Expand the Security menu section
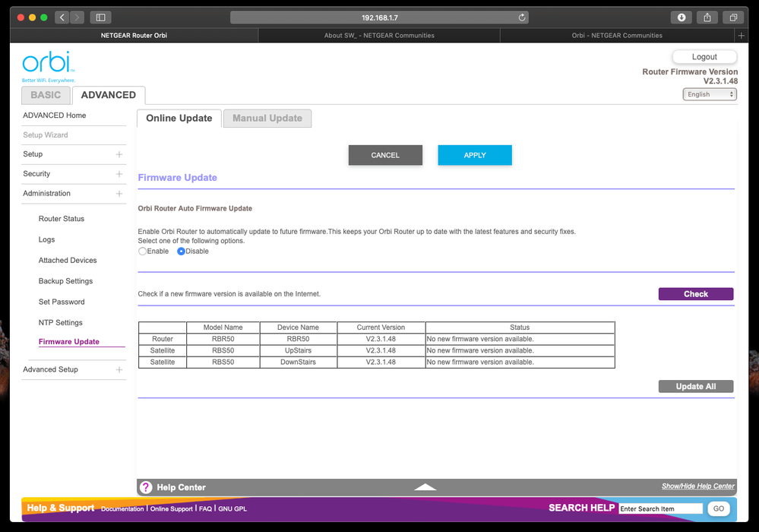This screenshot has width=759, height=532. click(x=119, y=174)
